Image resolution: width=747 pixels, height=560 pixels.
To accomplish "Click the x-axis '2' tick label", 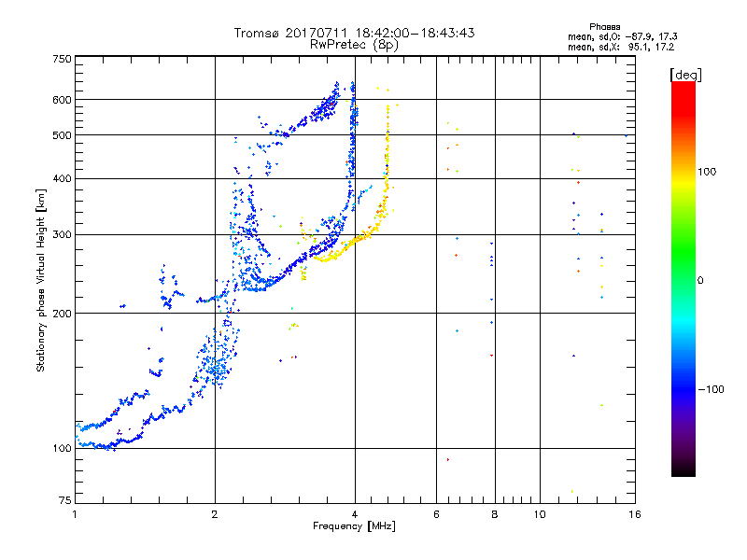I will point(215,514).
